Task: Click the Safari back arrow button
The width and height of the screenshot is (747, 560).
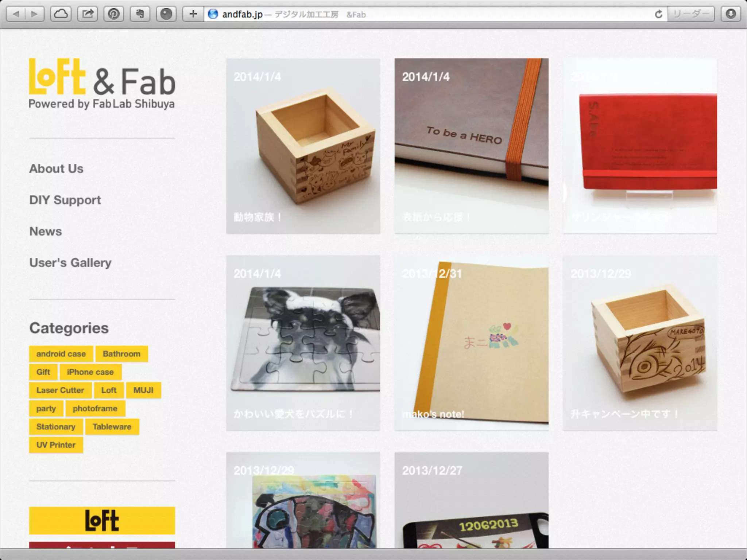Action: [x=16, y=14]
